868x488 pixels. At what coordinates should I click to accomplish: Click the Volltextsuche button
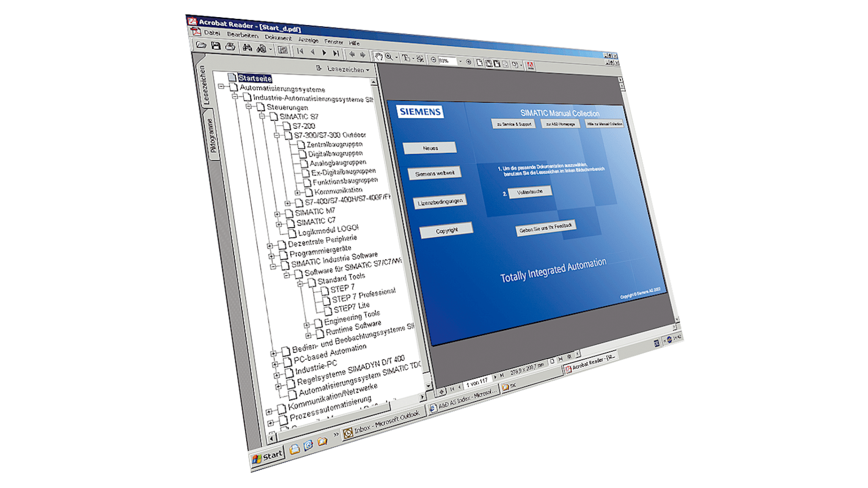[x=531, y=191]
